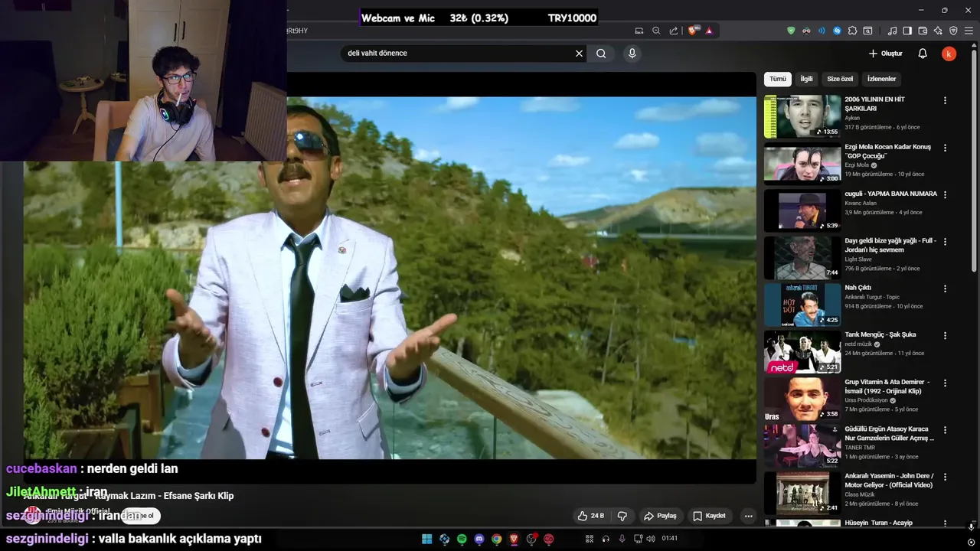This screenshot has height=551, width=980.
Task: Open options for Ezgi Mola video
Action: point(945,148)
